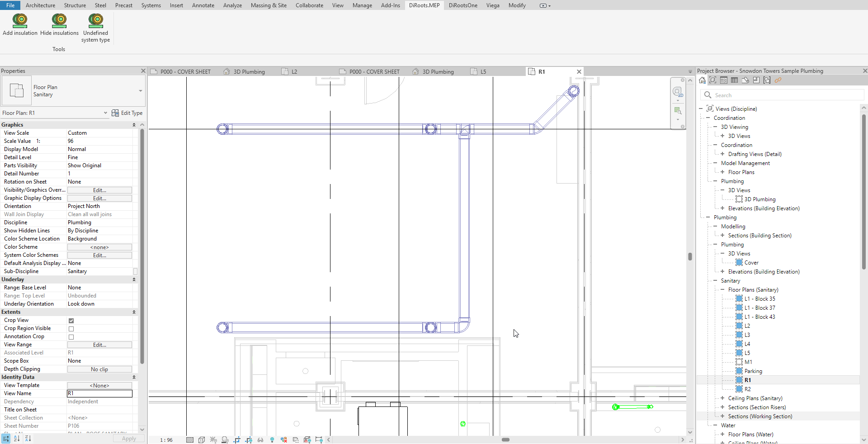Switch to the L5 view tab
Image resolution: width=868 pixels, height=444 pixels.
(483, 71)
